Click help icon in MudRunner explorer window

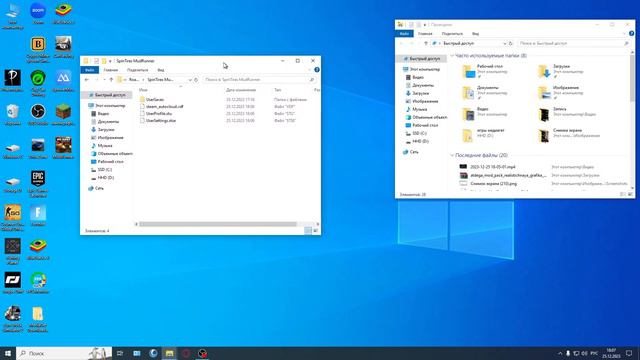pos(317,70)
